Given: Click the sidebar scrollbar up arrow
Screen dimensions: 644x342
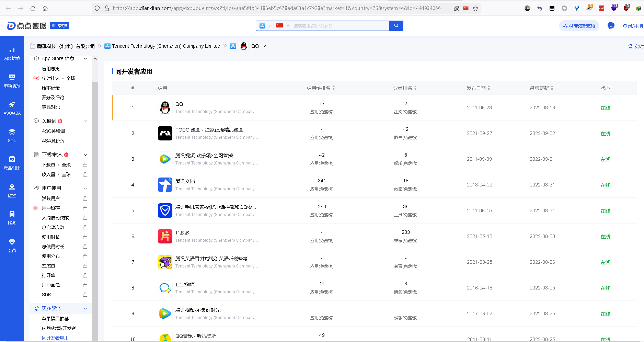Looking at the screenshot, I should click(x=95, y=59).
